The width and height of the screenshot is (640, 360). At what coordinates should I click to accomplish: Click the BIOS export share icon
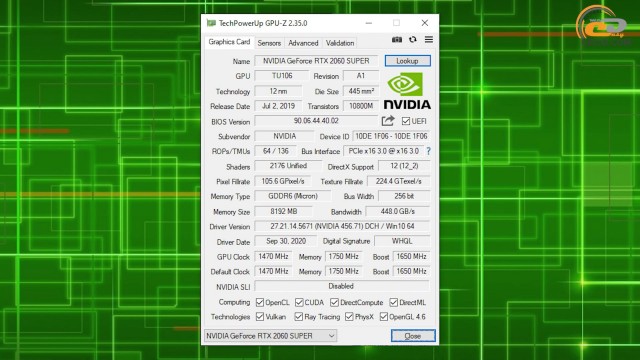pyautogui.click(x=388, y=121)
